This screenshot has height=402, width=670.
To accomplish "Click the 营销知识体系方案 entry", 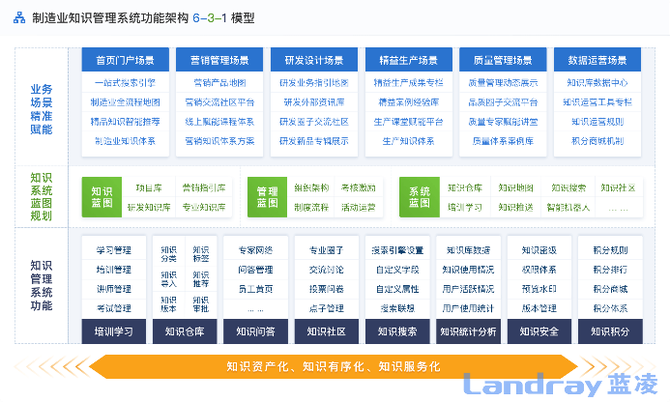I will 220,141.
